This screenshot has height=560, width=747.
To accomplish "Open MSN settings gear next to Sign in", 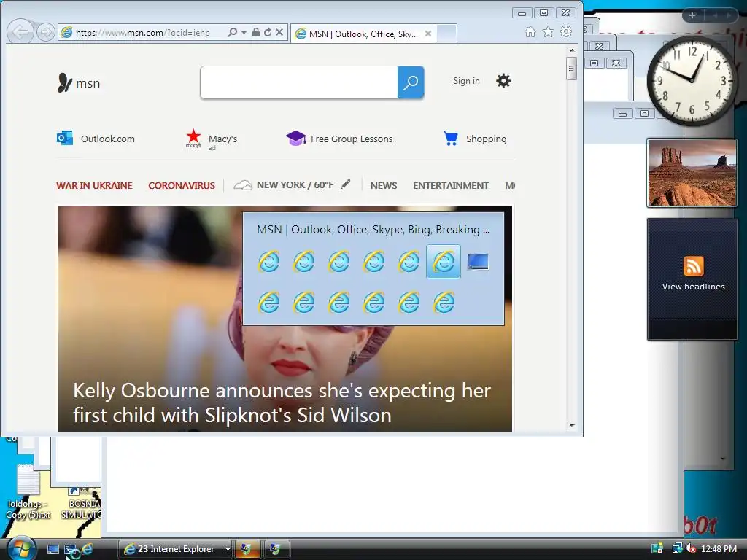I will (x=503, y=81).
